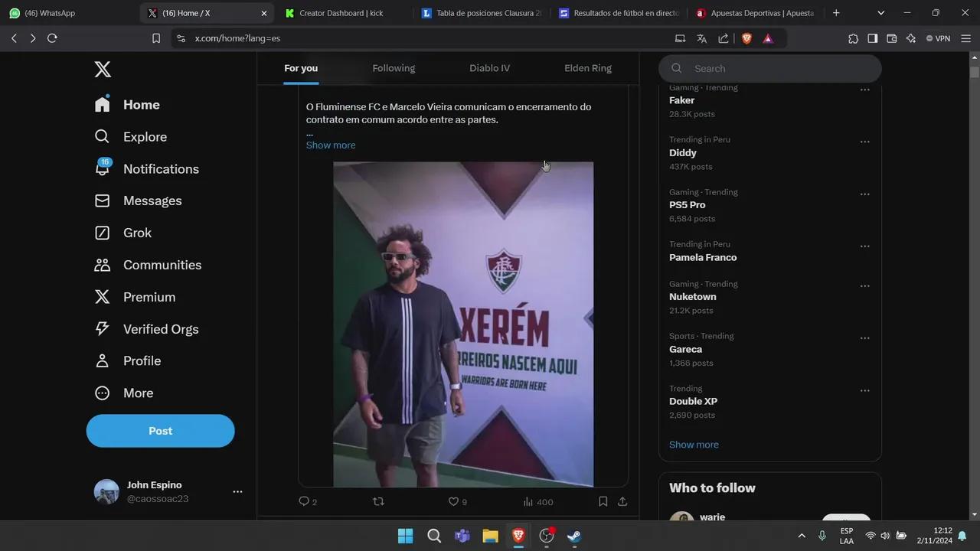Switch to the Following tab

click(394, 68)
